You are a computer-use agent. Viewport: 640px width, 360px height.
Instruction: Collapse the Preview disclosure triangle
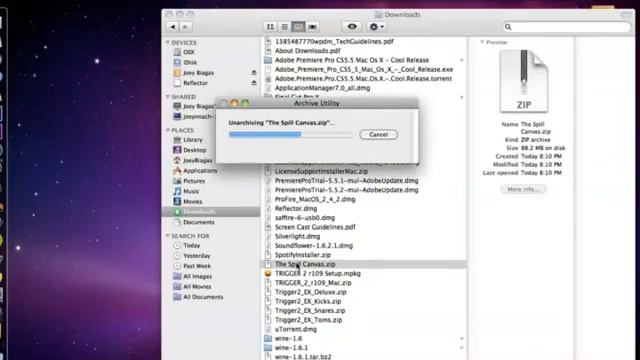point(482,42)
